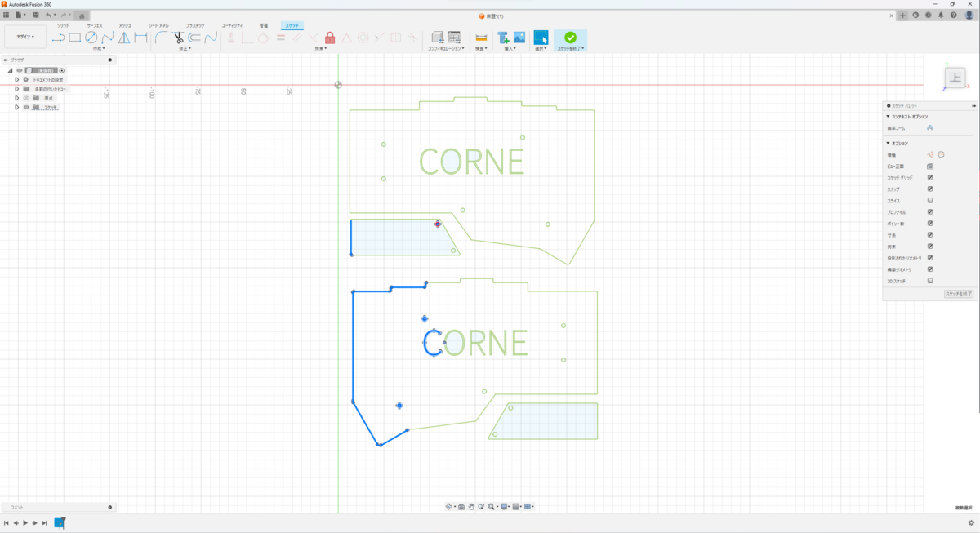This screenshot has height=533, width=980.
Task: Click the hand Pan tool in navigation bar
Action: click(471, 507)
